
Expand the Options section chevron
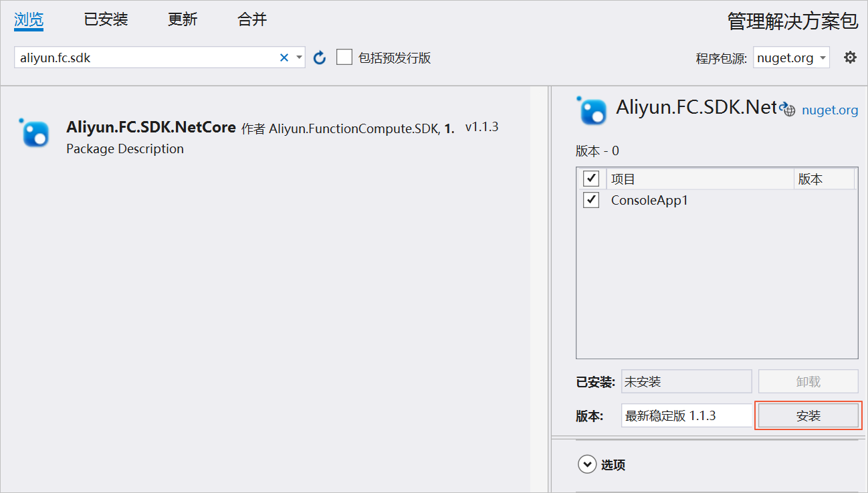tap(587, 464)
